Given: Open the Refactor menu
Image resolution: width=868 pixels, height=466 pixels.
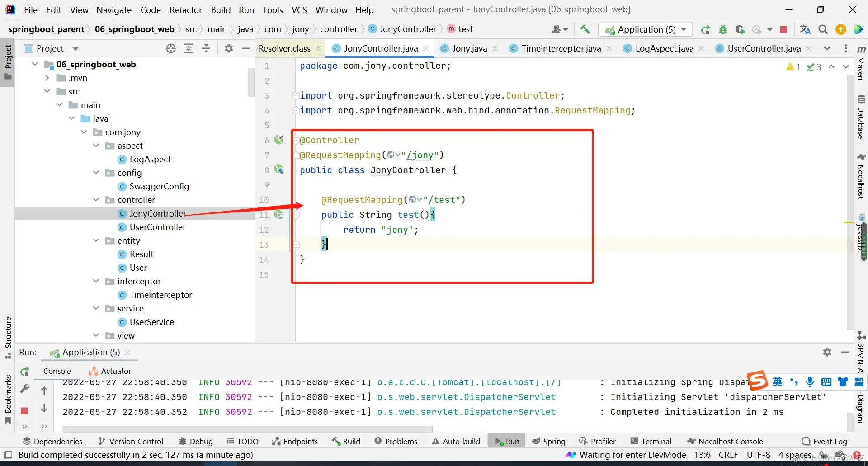Looking at the screenshot, I should 186,10.
